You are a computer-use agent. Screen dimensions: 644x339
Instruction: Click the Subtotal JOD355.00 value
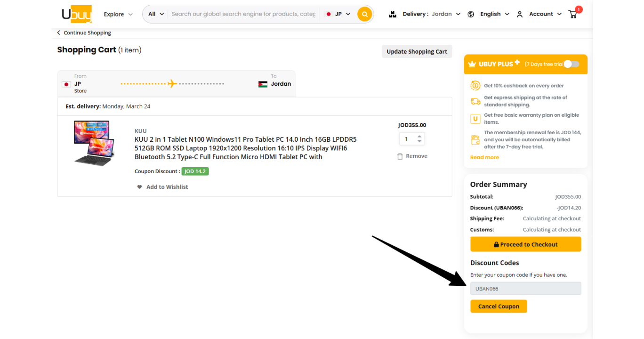click(x=568, y=197)
